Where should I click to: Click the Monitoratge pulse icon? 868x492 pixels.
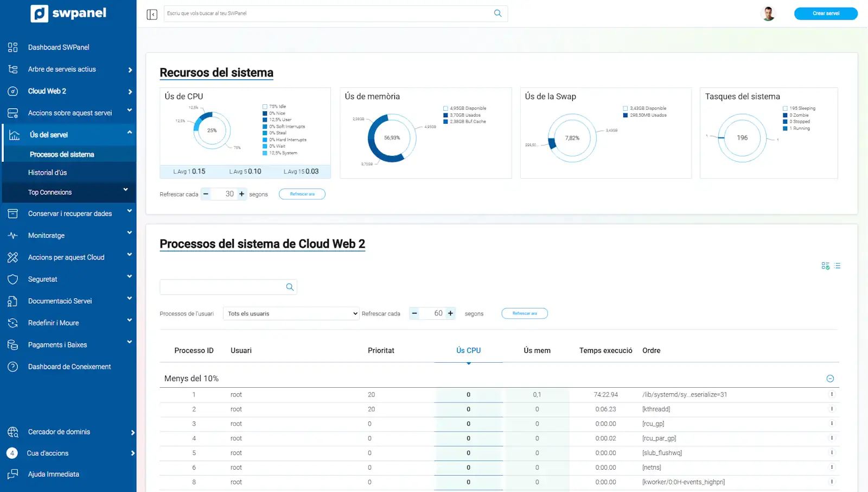13,236
